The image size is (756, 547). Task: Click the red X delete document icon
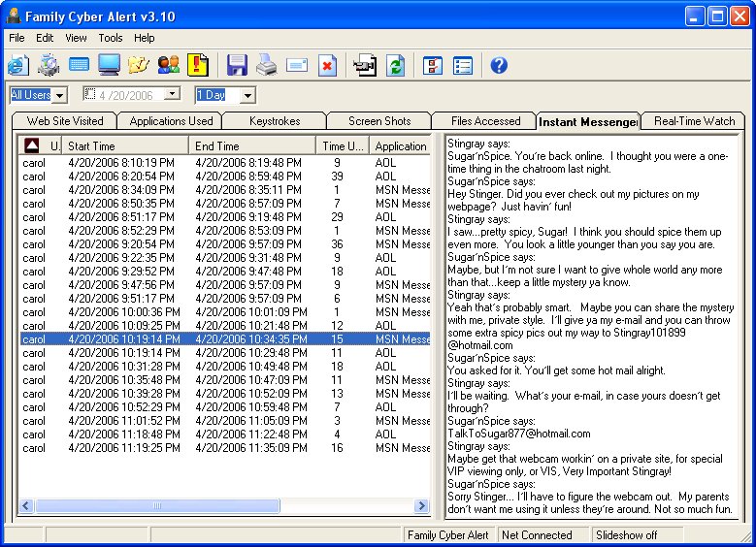point(327,65)
